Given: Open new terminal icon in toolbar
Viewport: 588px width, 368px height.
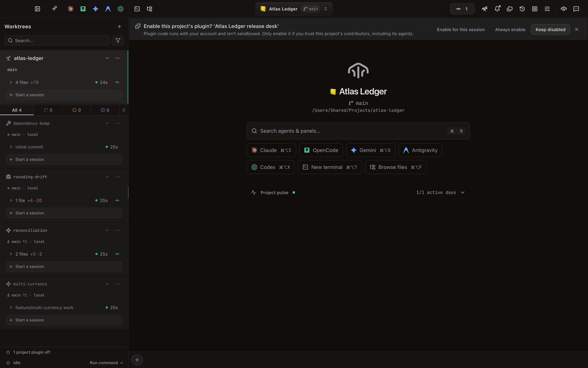Looking at the screenshot, I should (x=137, y=9).
